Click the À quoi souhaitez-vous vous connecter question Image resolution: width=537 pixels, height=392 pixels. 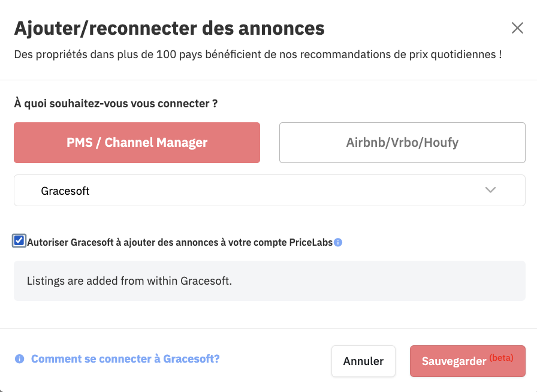116,103
